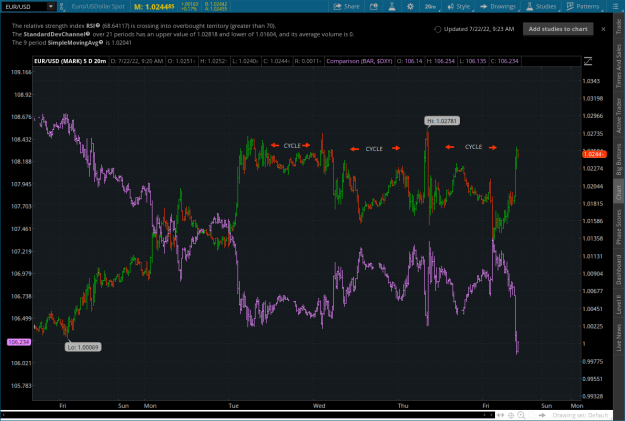This screenshot has width=625, height=421.
Task: Click the second CYCLE text annotation
Action: (x=374, y=149)
